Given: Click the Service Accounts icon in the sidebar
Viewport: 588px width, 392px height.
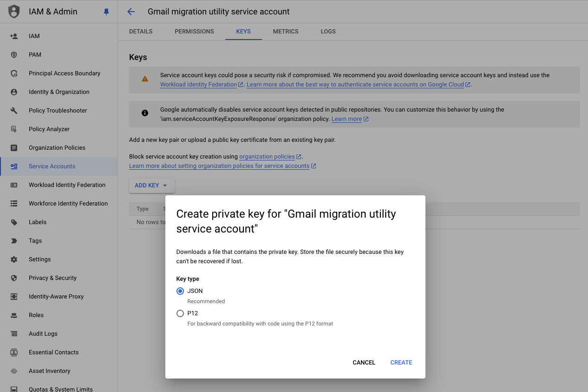Looking at the screenshot, I should (14, 166).
